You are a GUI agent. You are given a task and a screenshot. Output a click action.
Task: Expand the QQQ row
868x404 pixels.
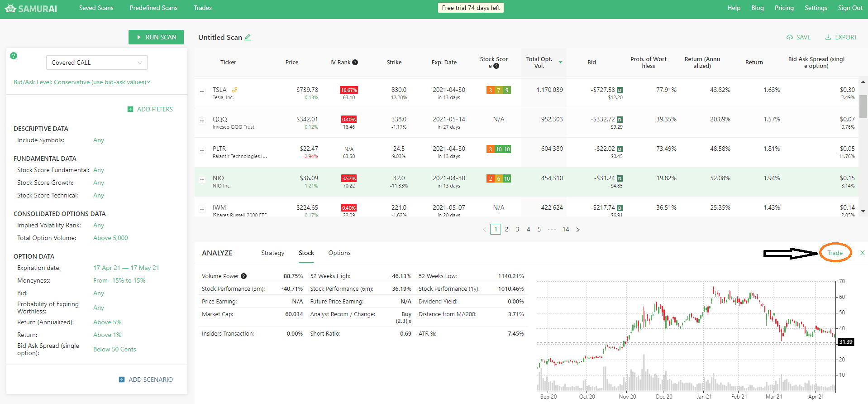pos(202,121)
